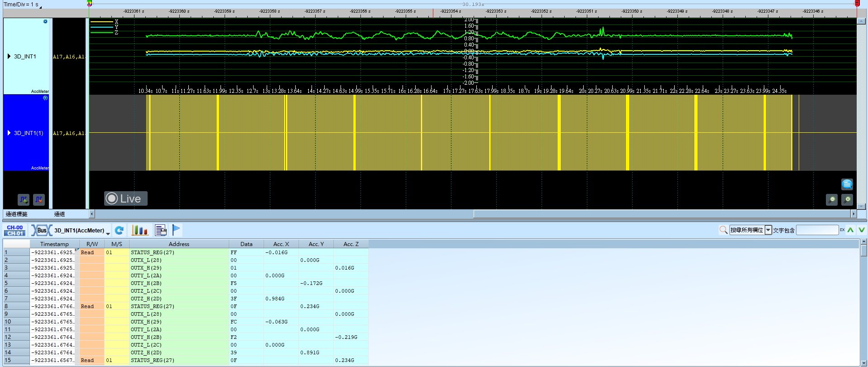This screenshot has width=868, height=367.
Task: Zoom in the waveform view
Action: click(847, 199)
